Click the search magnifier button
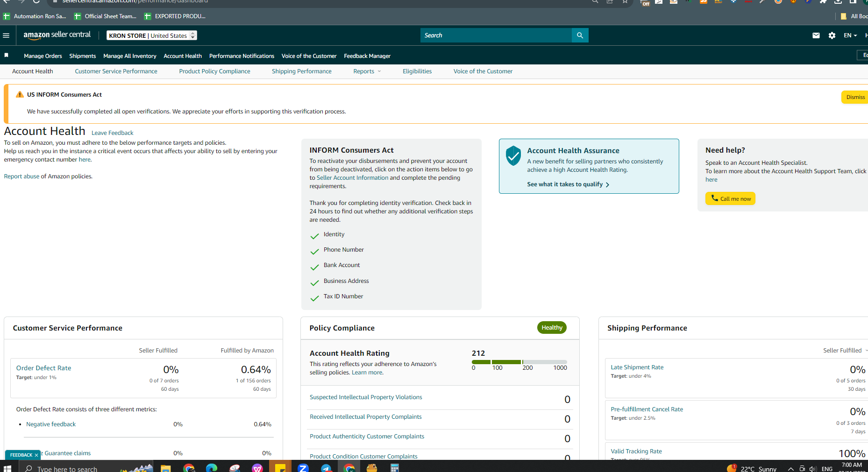The width and height of the screenshot is (868, 472). tap(580, 35)
